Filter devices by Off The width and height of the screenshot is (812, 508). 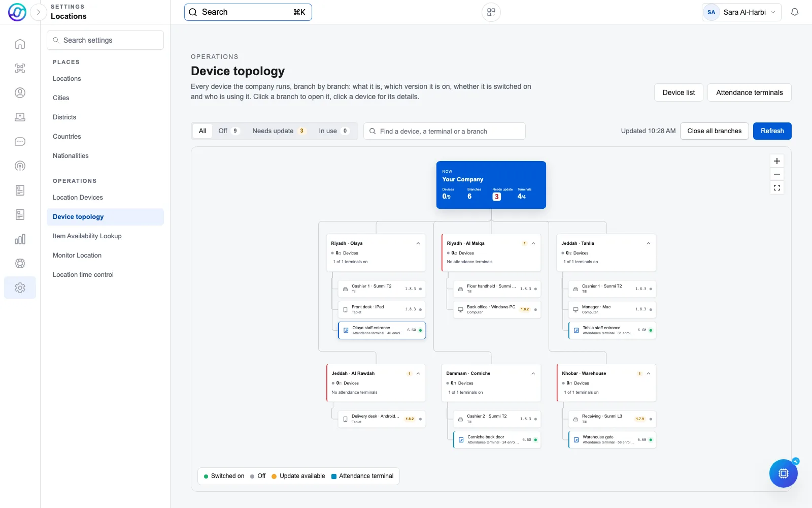click(228, 131)
